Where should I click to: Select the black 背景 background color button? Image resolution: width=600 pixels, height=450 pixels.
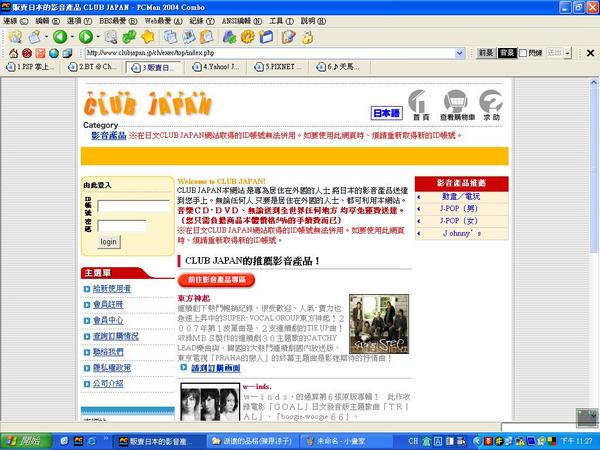click(507, 53)
